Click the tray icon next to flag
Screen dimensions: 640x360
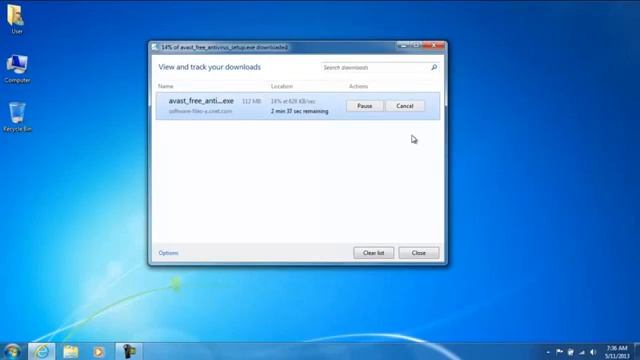click(571, 352)
